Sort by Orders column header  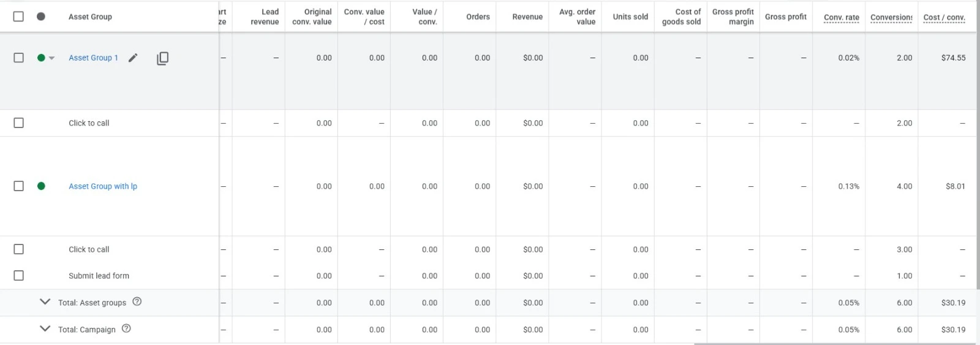[478, 17]
